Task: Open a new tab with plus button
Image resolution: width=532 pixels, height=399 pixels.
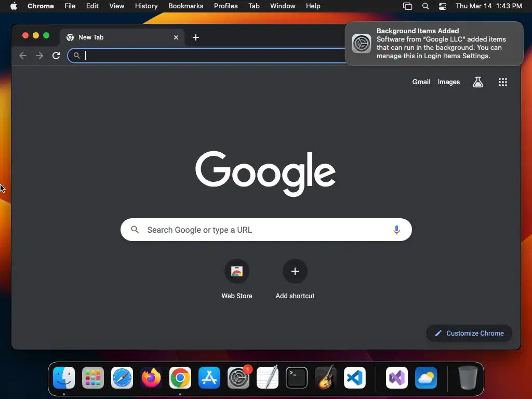Action: click(196, 37)
